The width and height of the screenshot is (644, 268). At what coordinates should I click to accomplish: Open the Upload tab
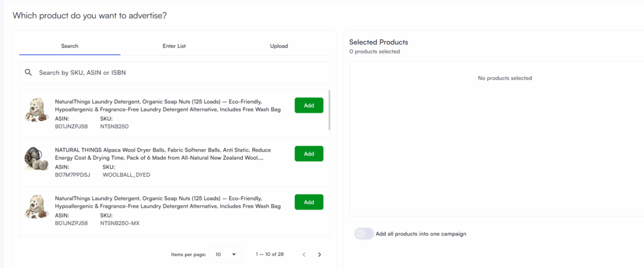tap(279, 46)
